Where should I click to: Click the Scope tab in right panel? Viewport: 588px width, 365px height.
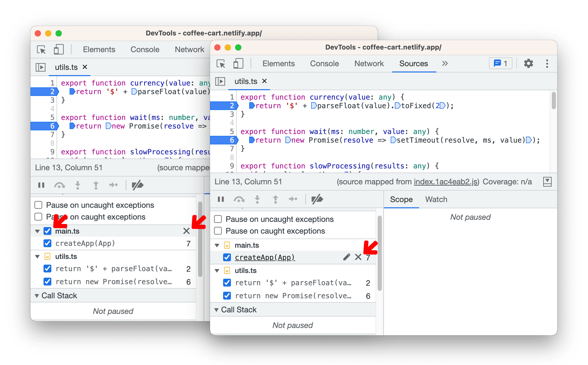point(400,199)
